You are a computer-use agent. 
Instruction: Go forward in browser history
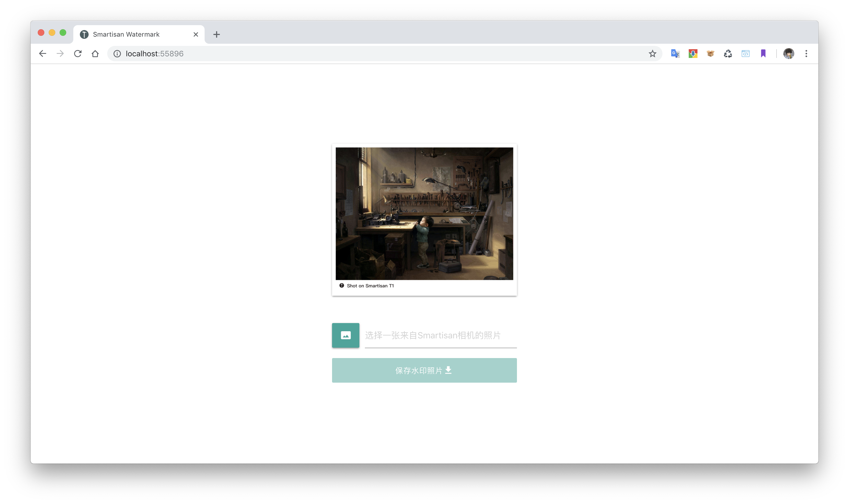(x=60, y=54)
